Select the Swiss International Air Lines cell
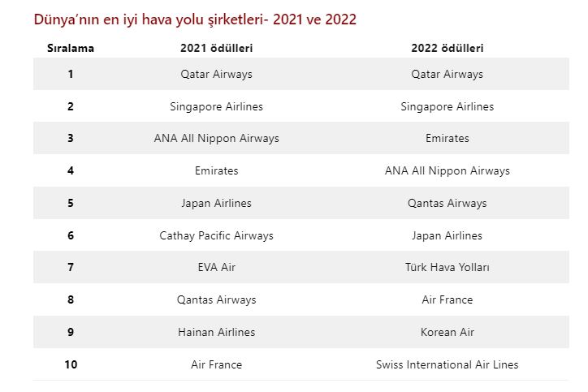Image resolution: width=588 pixels, height=392 pixels. (x=447, y=364)
